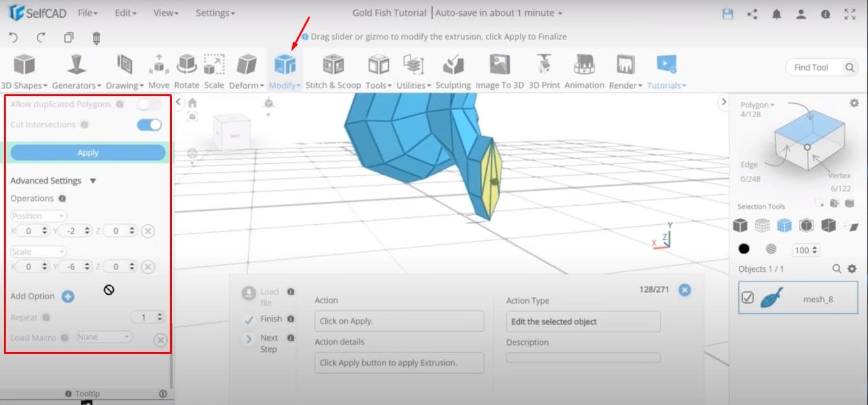Click the Add Option plus button
The image size is (868, 405).
pos(69,296)
